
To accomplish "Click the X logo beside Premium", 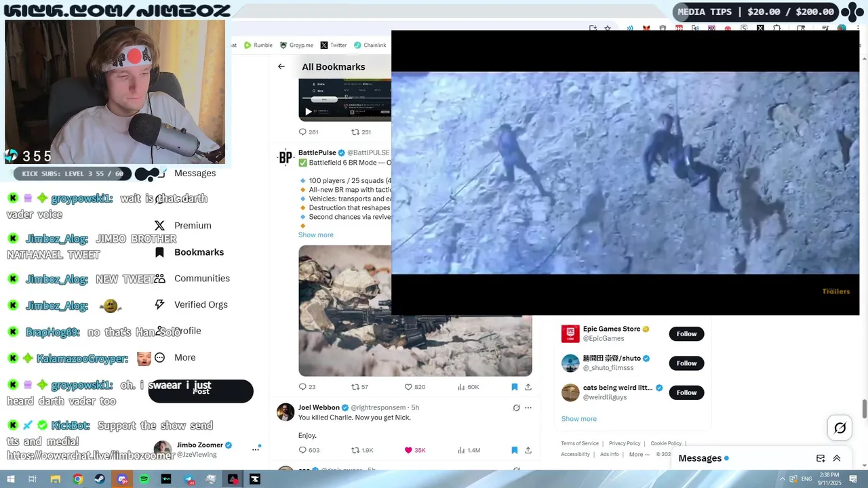I will (159, 226).
